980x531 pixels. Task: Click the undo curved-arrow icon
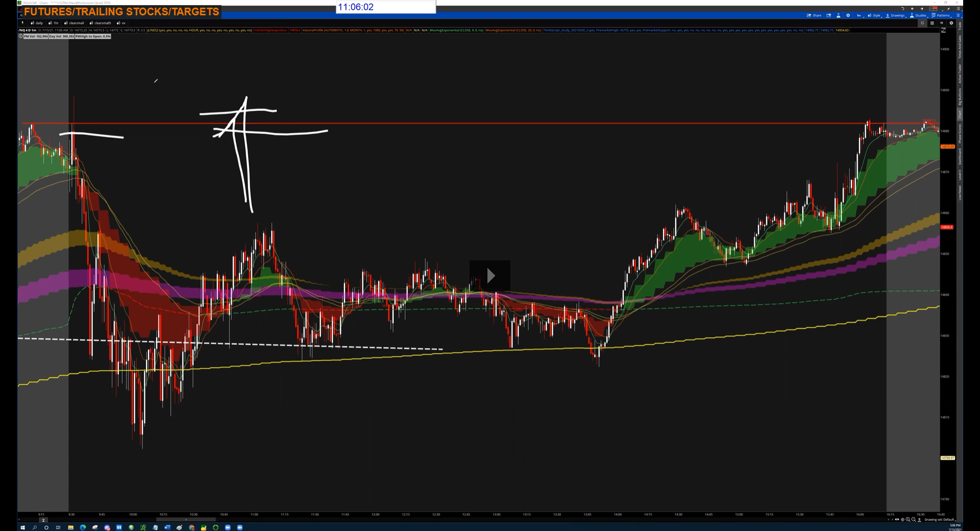902,9
